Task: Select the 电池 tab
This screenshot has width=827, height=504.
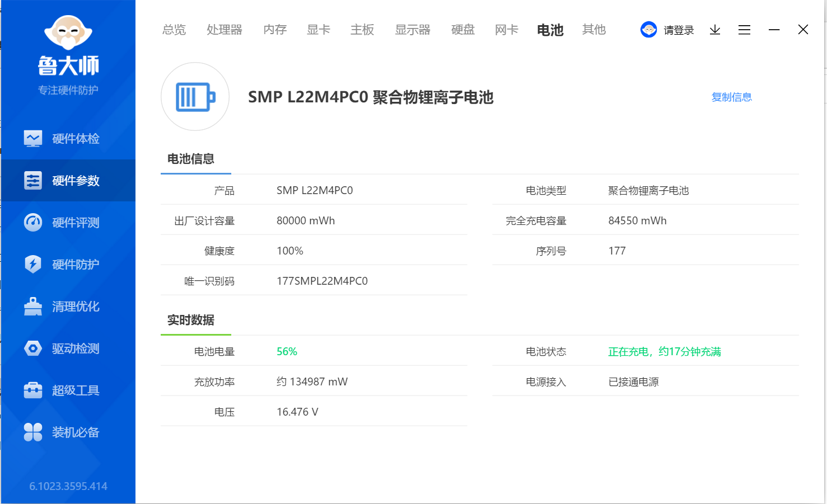Action: (550, 30)
